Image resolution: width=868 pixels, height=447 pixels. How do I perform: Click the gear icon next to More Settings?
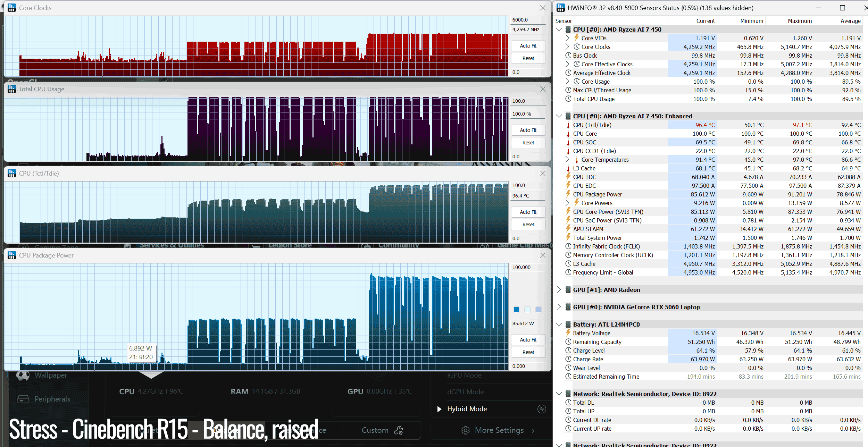coord(466,430)
